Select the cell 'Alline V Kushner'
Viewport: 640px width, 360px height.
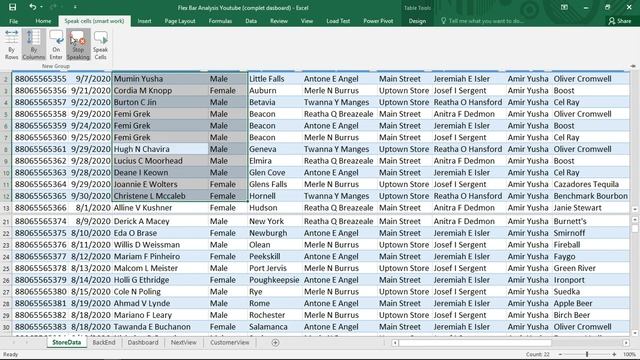point(160,208)
